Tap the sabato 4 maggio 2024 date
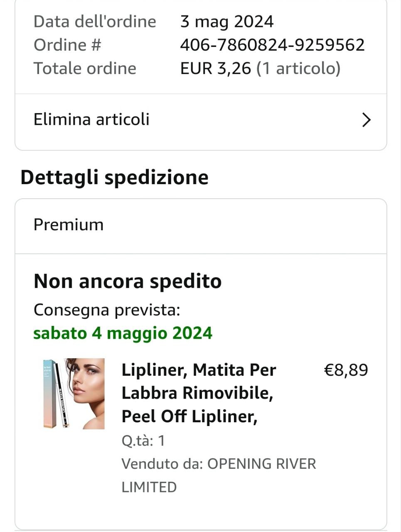 coord(123,333)
